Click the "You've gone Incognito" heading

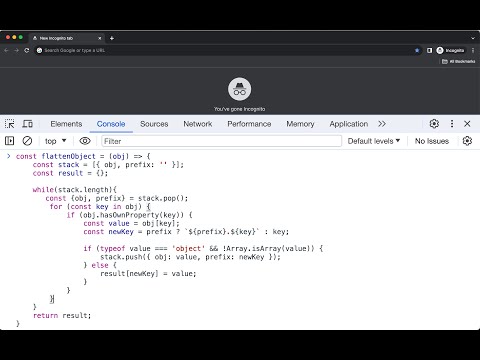[x=240, y=109]
